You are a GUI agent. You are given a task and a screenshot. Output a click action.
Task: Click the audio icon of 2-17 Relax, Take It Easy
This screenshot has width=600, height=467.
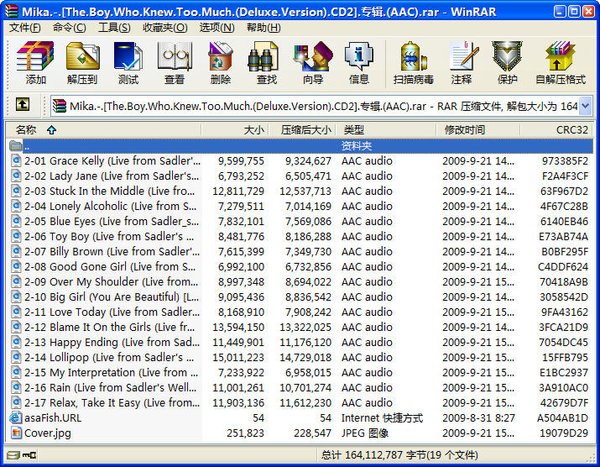tap(16, 403)
